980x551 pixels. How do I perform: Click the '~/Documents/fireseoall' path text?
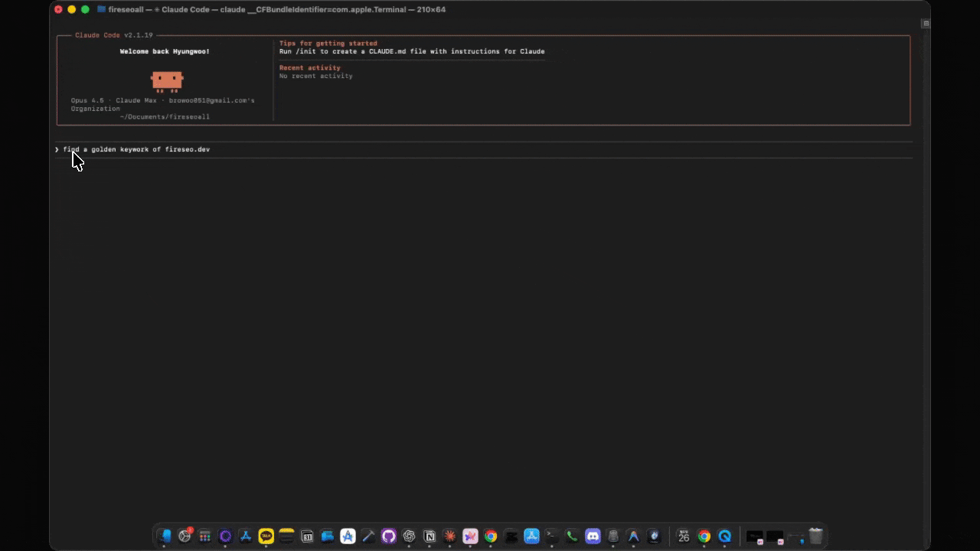point(165,117)
